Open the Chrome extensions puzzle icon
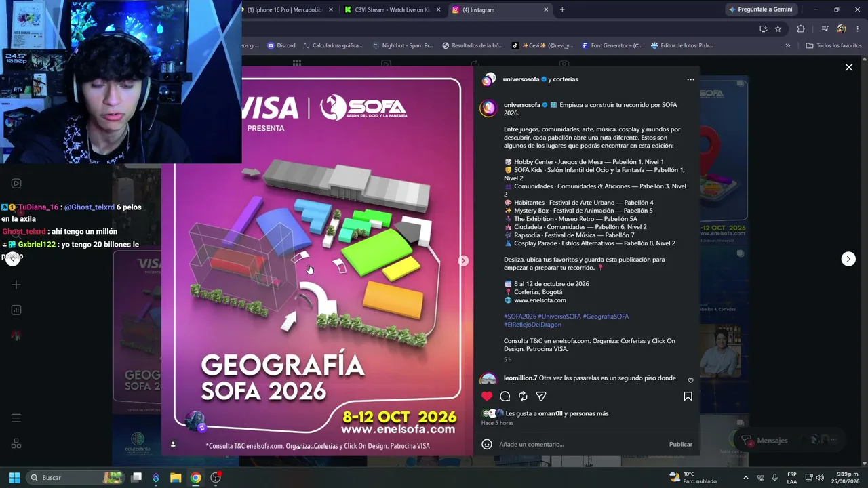 [x=801, y=28]
